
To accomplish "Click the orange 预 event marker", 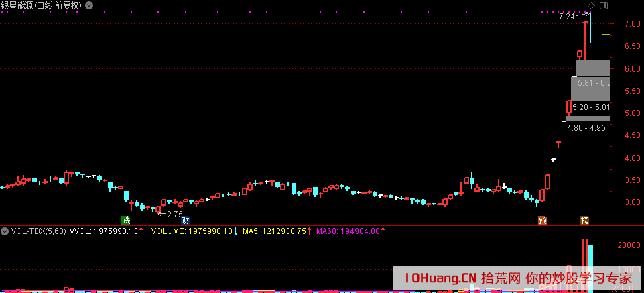I will click(543, 221).
